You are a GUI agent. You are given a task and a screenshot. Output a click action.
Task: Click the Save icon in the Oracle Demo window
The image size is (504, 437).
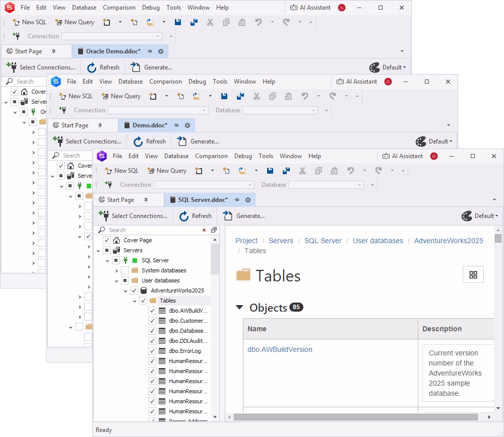point(178,22)
